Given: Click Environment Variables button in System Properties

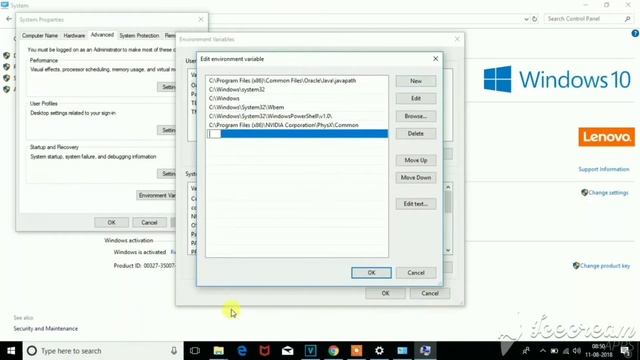Looking at the screenshot, I should tap(157, 196).
